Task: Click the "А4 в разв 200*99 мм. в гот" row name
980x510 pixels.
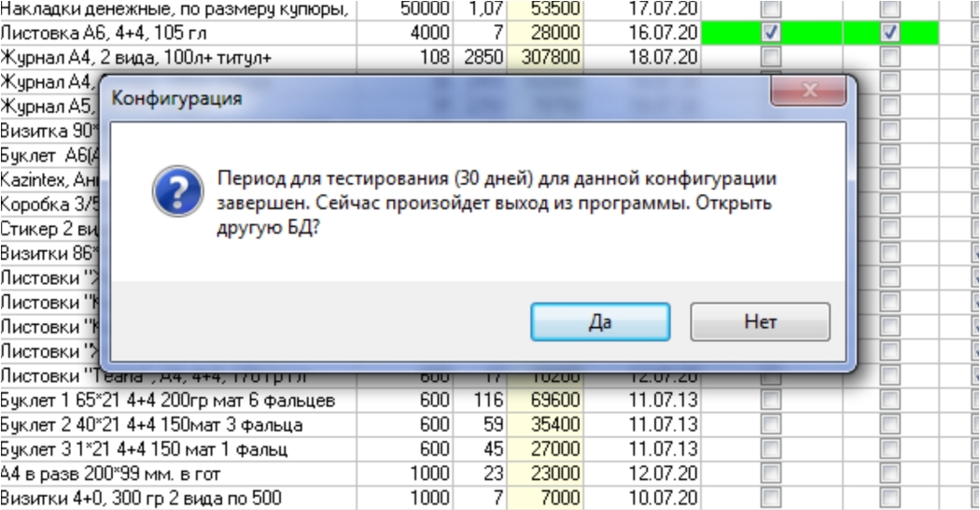Action: 187,473
